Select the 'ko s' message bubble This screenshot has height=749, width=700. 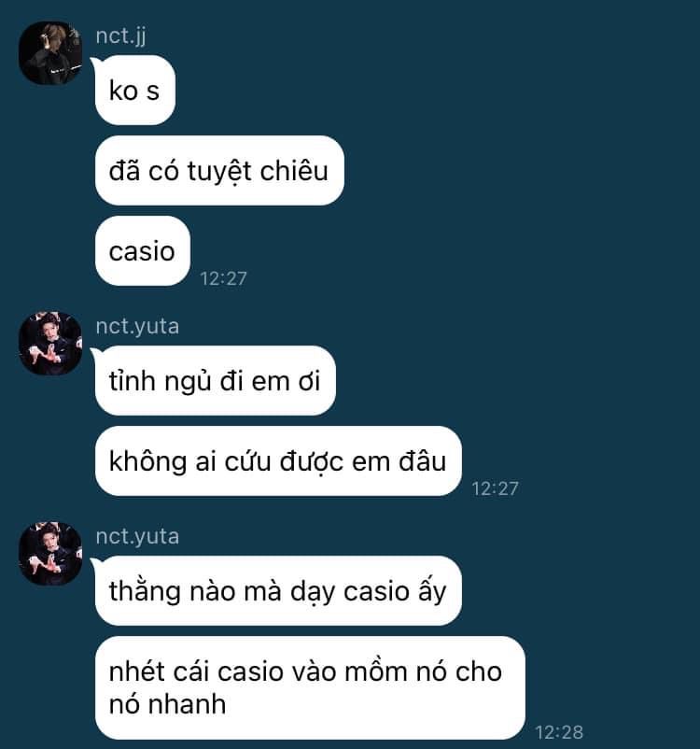(135, 91)
